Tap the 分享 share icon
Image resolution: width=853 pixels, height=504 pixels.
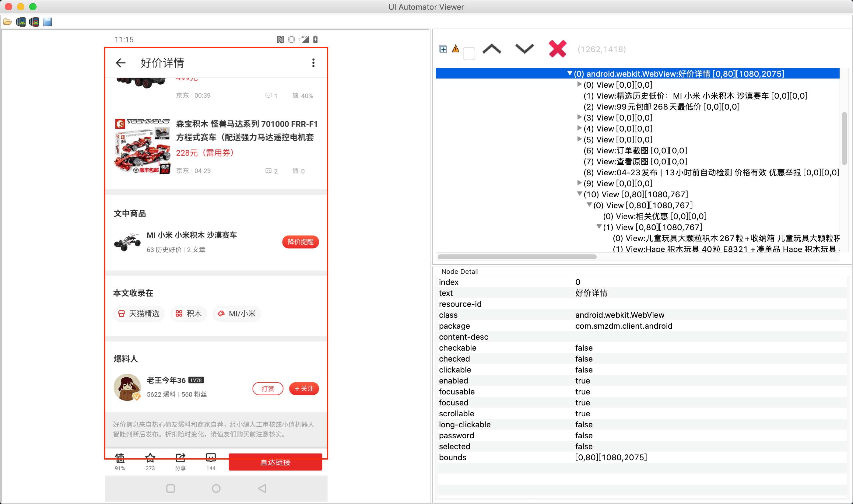181,462
